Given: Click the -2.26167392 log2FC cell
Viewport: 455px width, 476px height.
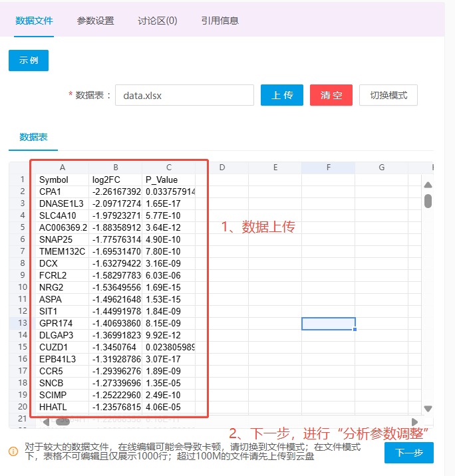Looking at the screenshot, I should point(116,191).
